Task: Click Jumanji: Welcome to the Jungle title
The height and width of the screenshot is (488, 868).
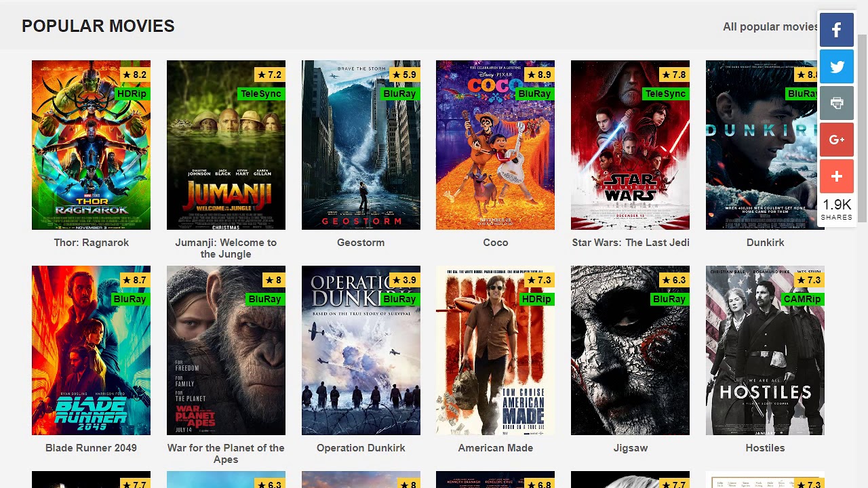Action: (226, 248)
